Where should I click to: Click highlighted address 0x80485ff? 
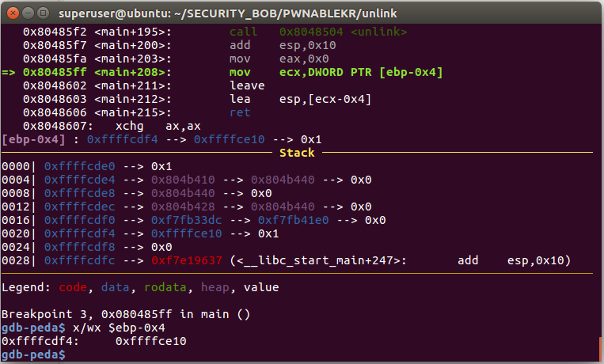[55, 72]
